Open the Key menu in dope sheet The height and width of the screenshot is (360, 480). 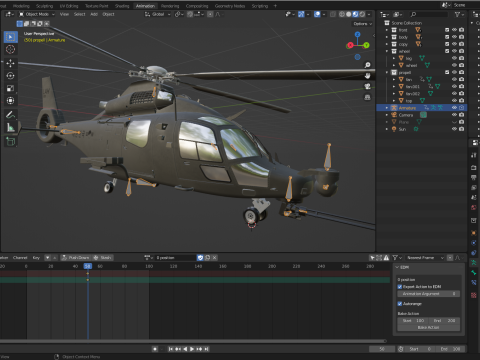tap(36, 258)
